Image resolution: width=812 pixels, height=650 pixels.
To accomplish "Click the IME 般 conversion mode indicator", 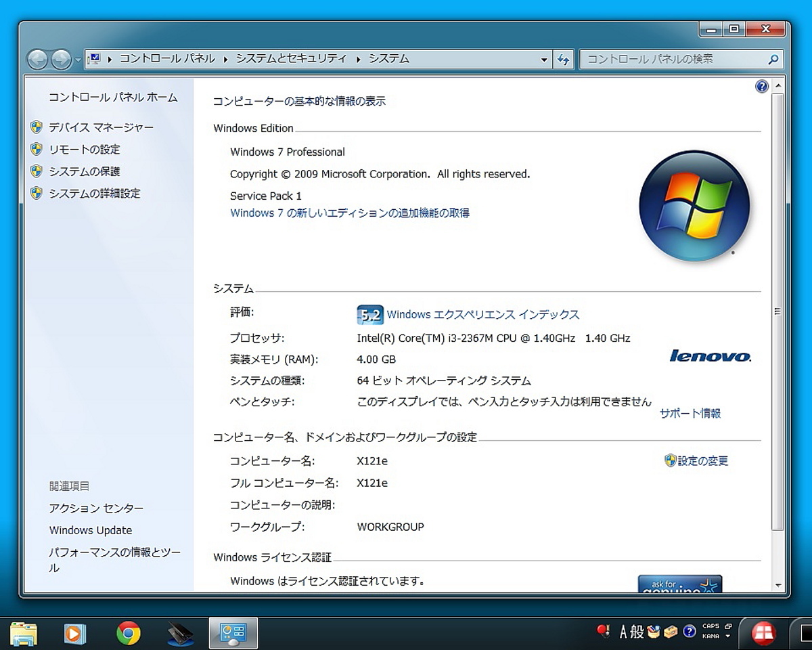I will coord(637,632).
